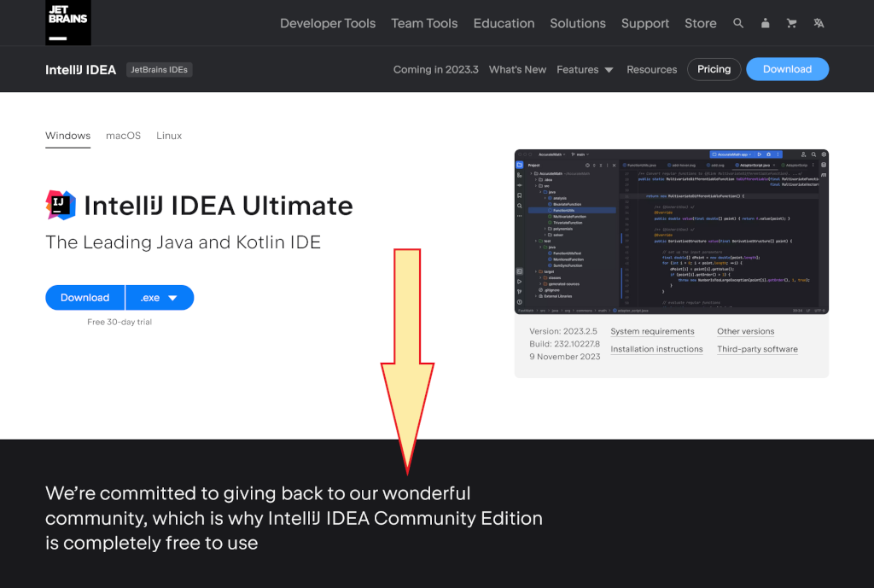The image size is (874, 588).
Task: Open the Solutions menu
Action: click(x=578, y=23)
